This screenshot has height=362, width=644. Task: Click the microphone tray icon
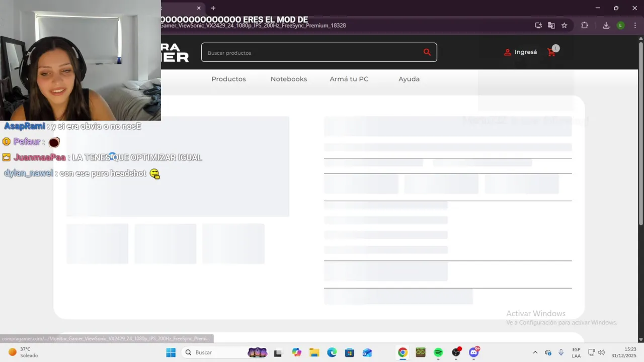point(561,352)
